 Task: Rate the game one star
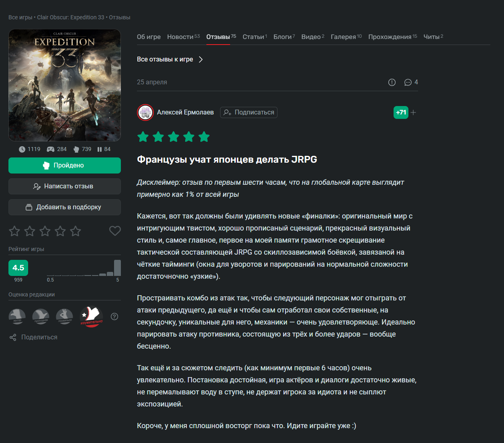point(14,231)
